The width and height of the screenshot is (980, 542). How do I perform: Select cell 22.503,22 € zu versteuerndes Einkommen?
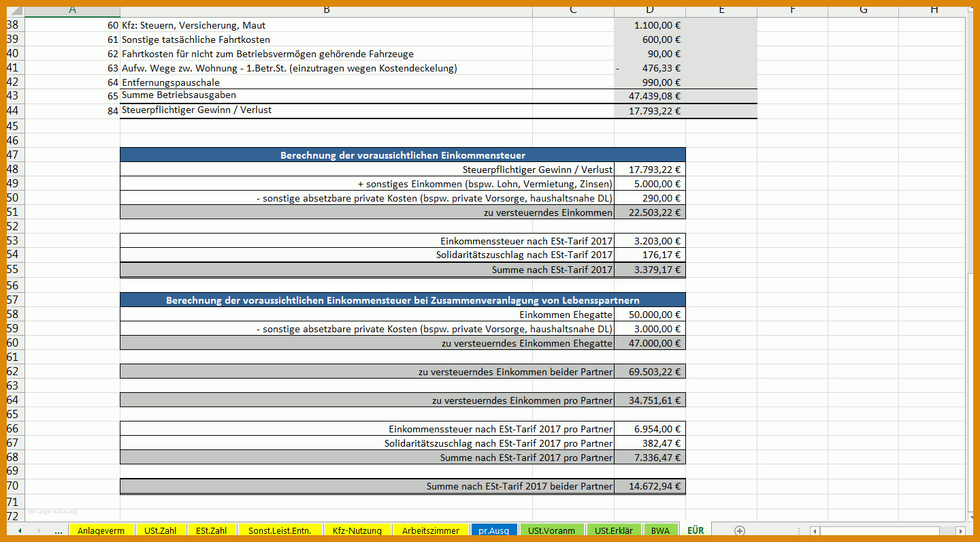pyautogui.click(x=650, y=212)
